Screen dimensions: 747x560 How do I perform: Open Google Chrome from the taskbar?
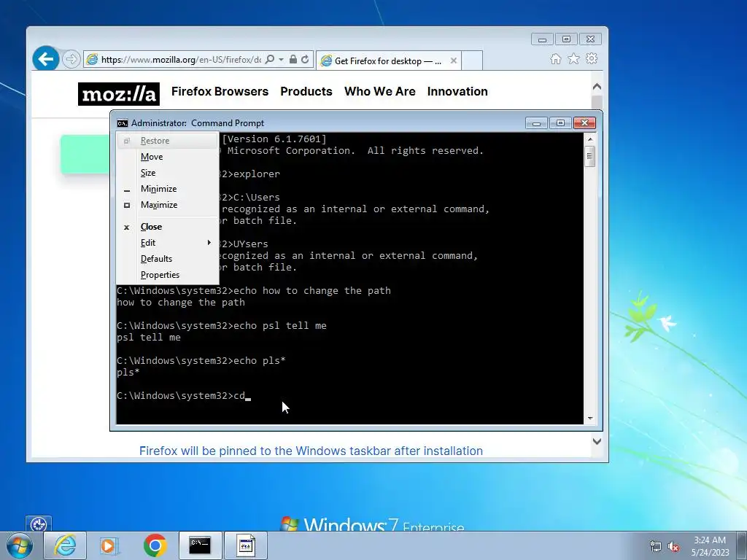pos(155,545)
